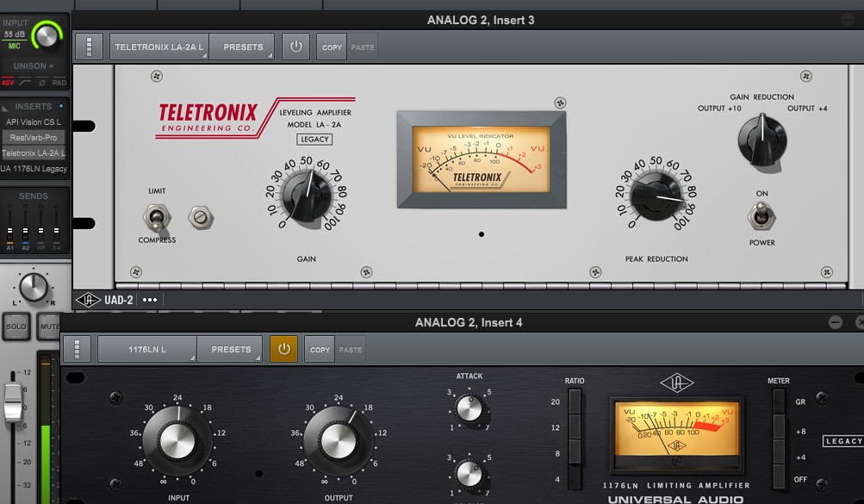
Task: Select RealVerb-Pro insert slot
Action: 34,137
